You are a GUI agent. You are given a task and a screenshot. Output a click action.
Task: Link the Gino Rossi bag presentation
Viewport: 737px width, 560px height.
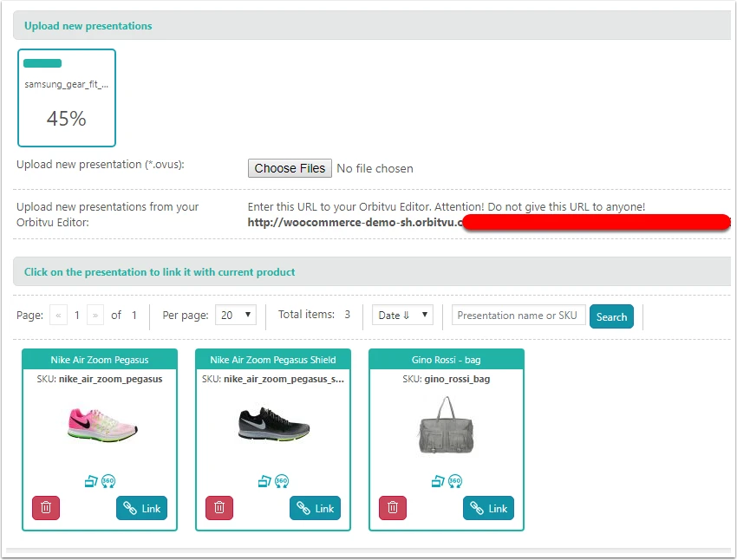click(489, 508)
